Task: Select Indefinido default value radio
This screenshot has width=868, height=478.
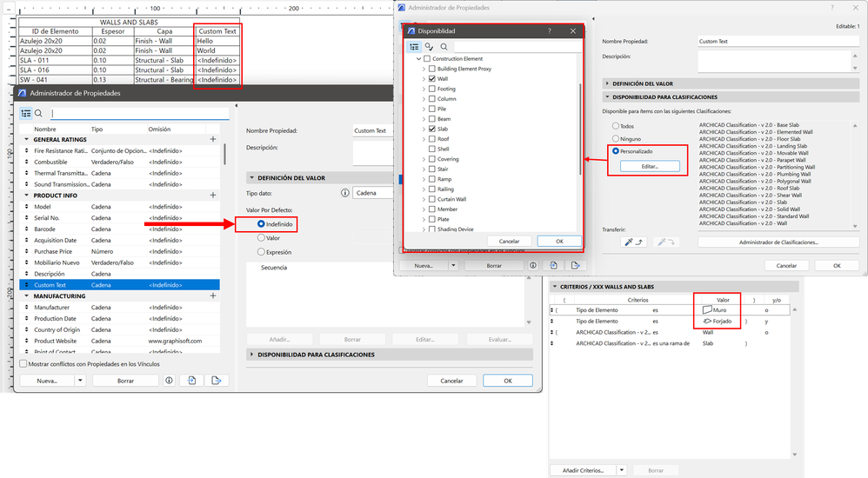Action: (261, 224)
